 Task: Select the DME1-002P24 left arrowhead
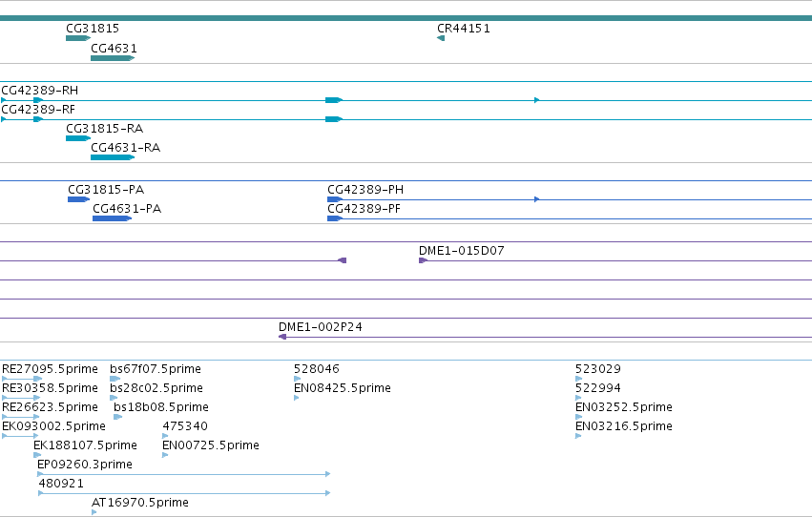282,337
